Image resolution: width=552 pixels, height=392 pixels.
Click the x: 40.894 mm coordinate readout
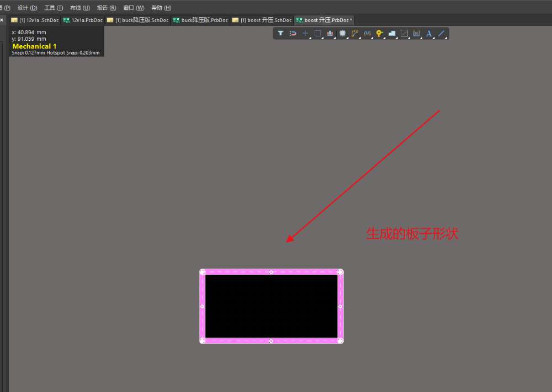[29, 32]
